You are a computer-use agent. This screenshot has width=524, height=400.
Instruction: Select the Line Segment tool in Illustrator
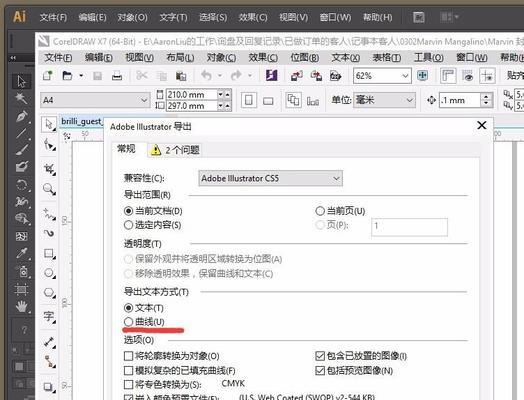pyautogui.click(x=21, y=133)
